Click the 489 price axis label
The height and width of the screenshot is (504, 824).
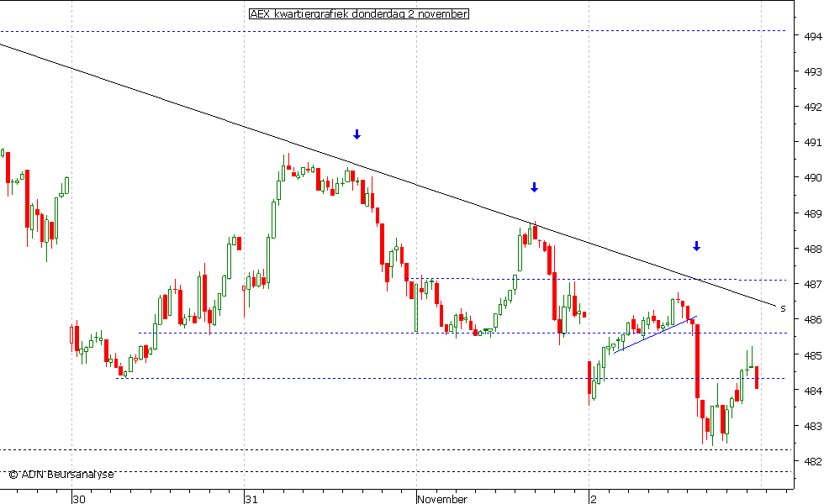812,213
